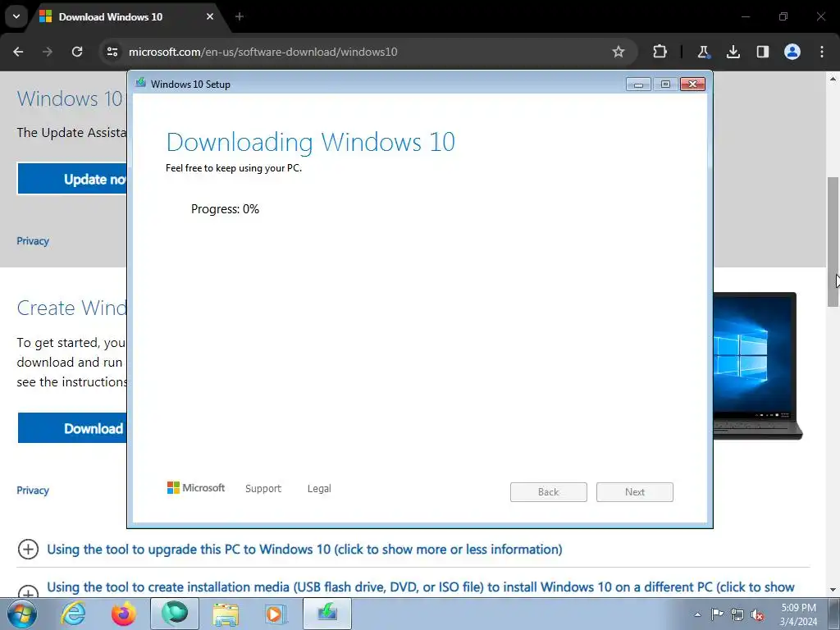The image size is (840, 630).
Task: Click Back button in Windows 10 Setup
Action: tap(549, 492)
